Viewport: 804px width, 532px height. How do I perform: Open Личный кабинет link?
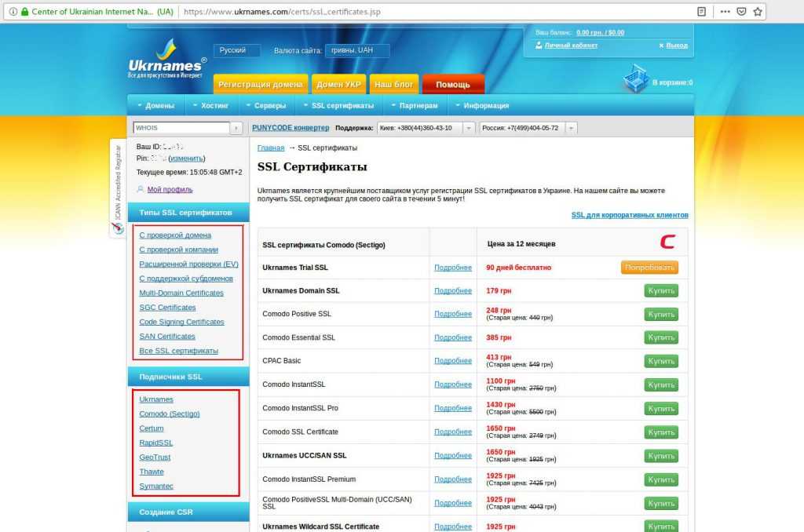click(x=571, y=45)
